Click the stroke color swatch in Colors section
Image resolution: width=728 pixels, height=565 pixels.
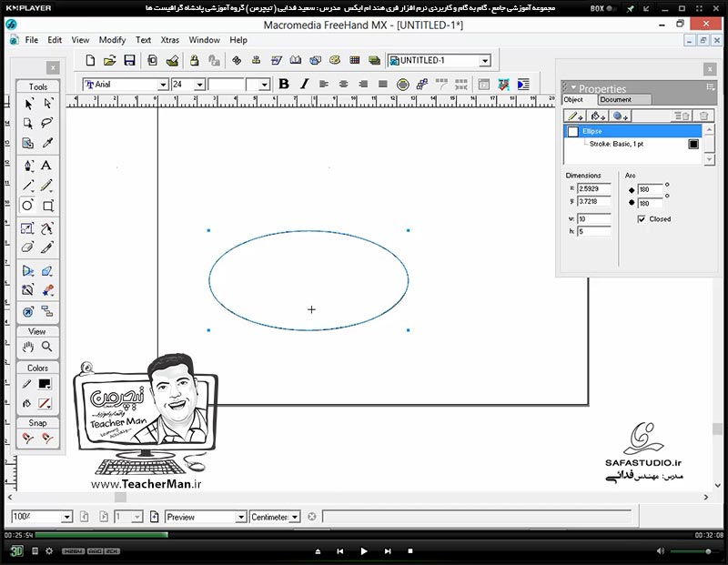coord(45,384)
